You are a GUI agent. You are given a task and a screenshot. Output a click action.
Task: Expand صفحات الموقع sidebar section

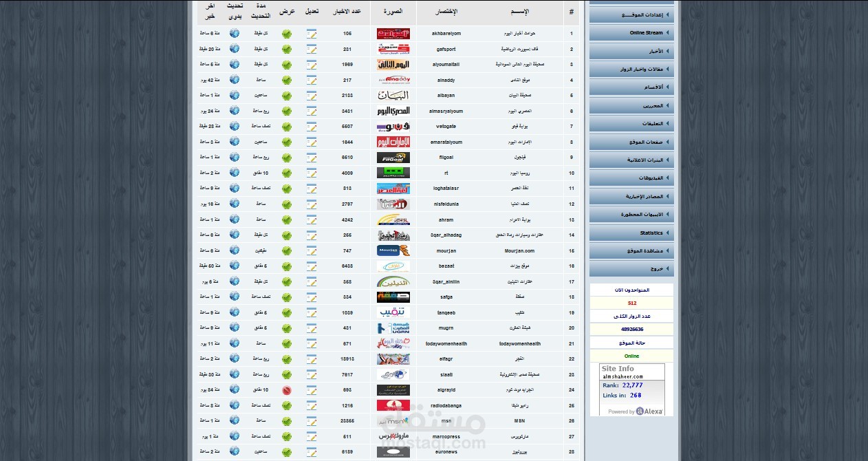coord(631,142)
